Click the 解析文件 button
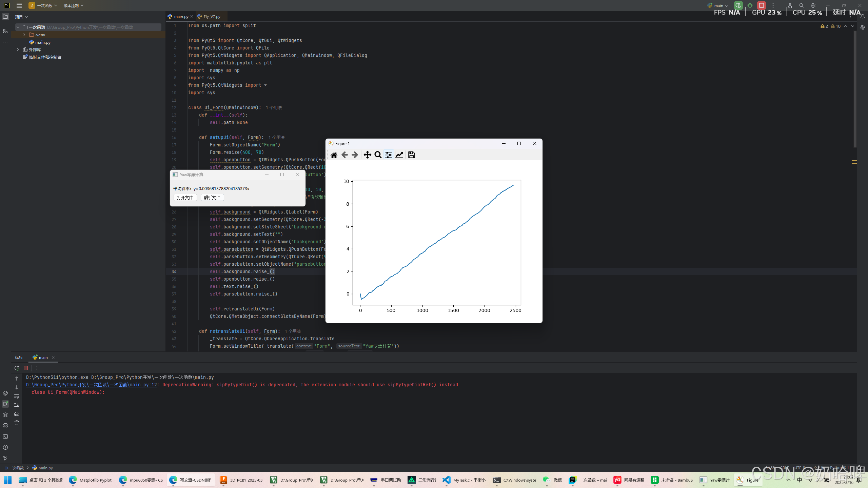Viewport: 868px width, 488px height. [212, 198]
